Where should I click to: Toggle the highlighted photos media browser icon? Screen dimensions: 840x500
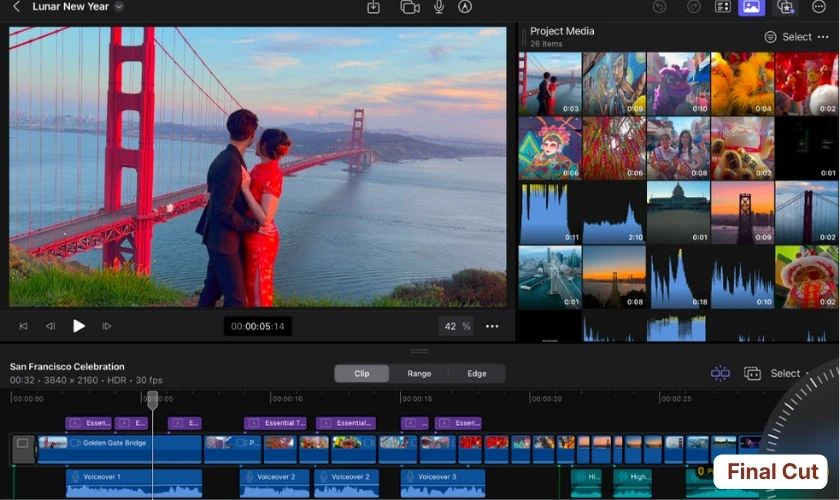pyautogui.click(x=752, y=7)
